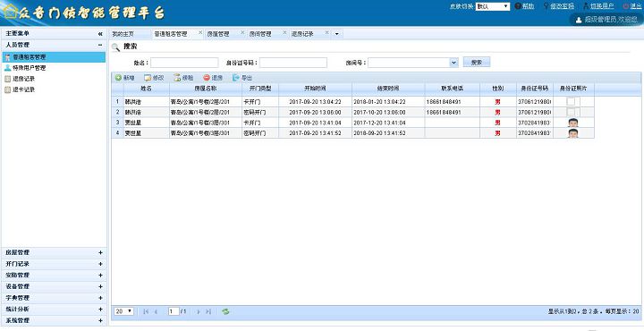Switch to the 房屋管理 tab
This screenshot has height=331, width=644.
218,34
